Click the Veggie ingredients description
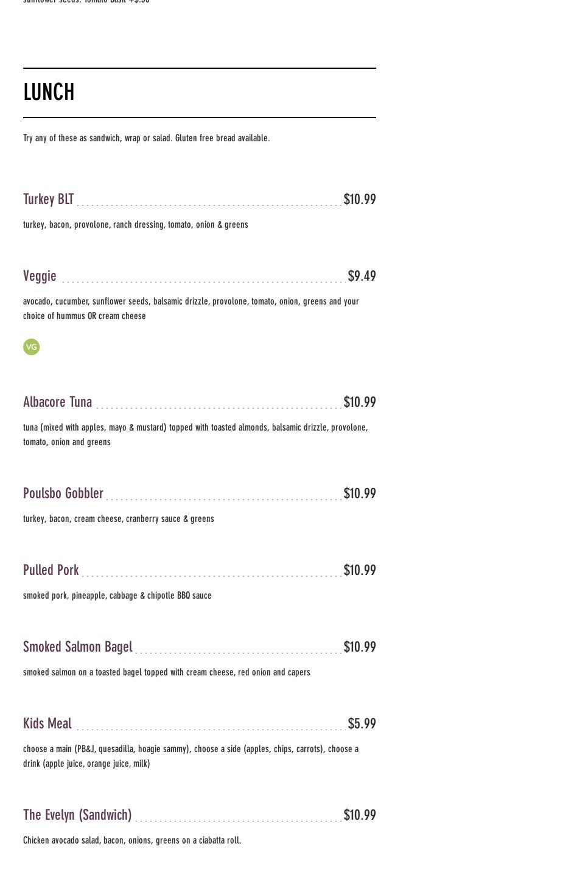This screenshot has width=588, height=877. pyautogui.click(x=191, y=309)
